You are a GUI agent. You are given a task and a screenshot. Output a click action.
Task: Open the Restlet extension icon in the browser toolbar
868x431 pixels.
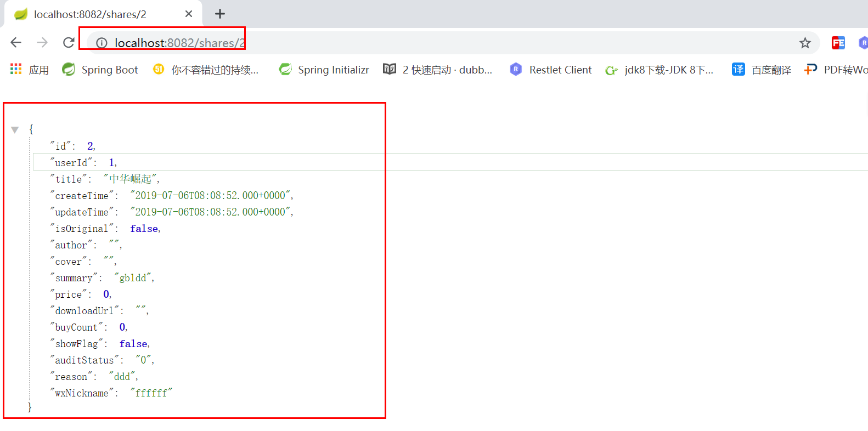(863, 43)
